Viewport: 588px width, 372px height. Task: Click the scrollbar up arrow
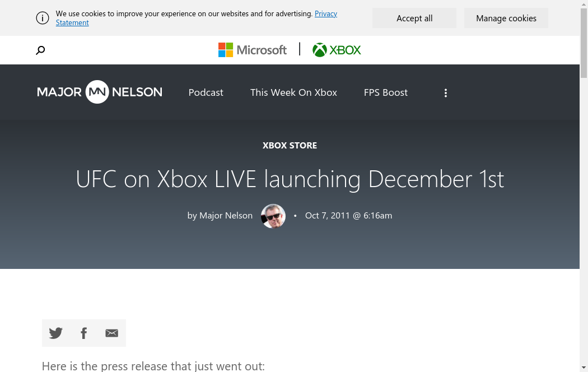tap(584, 4)
